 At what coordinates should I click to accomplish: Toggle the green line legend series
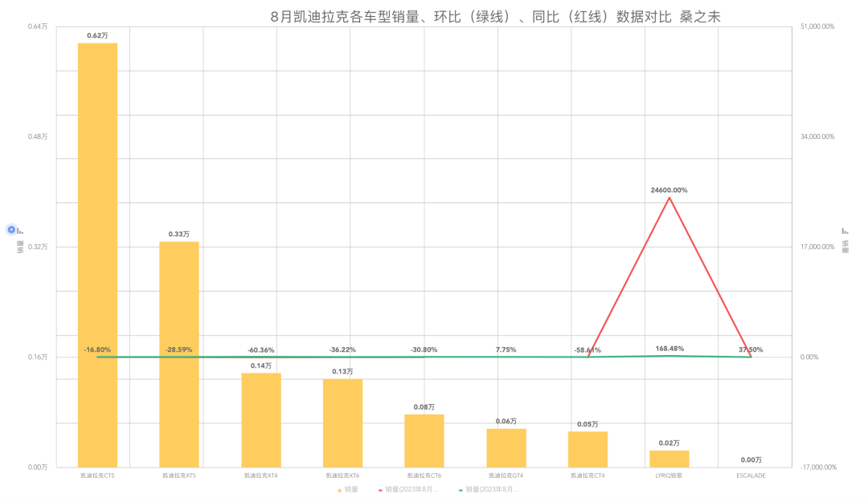(489, 489)
